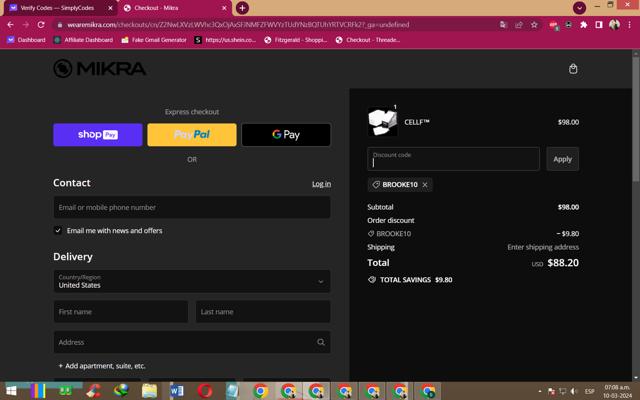The width and height of the screenshot is (640, 400).
Task: Open the Chrome profile avatar
Action: [x=614, y=25]
